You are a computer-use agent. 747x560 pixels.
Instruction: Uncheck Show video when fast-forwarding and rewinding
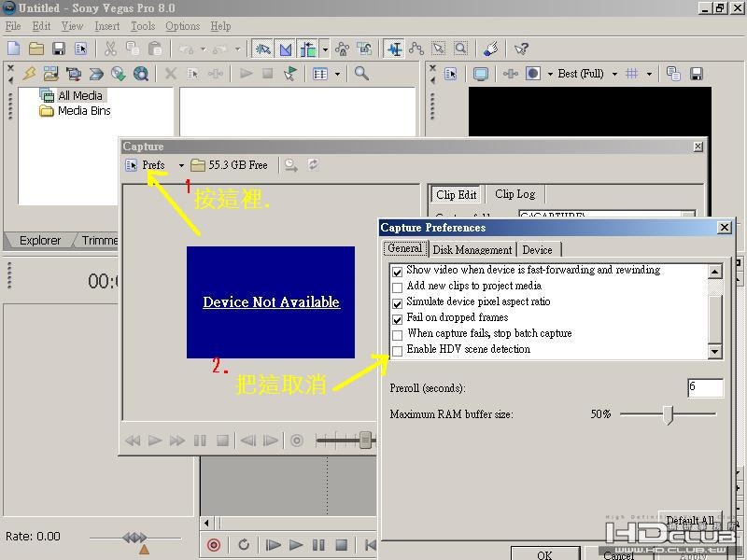[397, 272]
